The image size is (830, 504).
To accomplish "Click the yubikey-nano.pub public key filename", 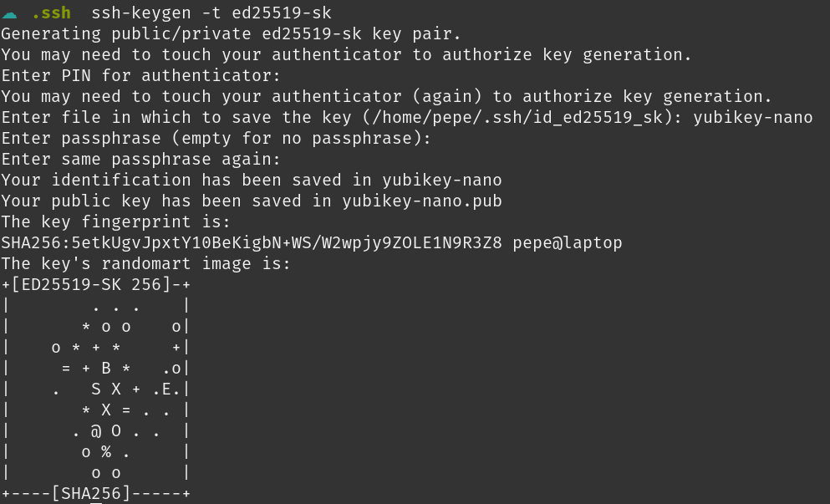I will point(421,201).
